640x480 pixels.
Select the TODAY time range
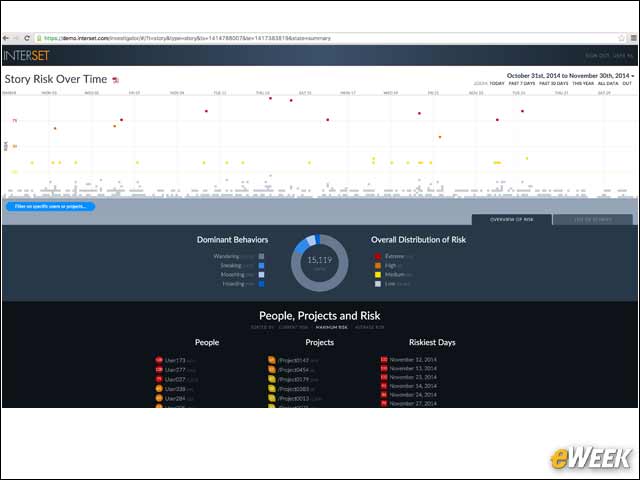[x=497, y=83]
